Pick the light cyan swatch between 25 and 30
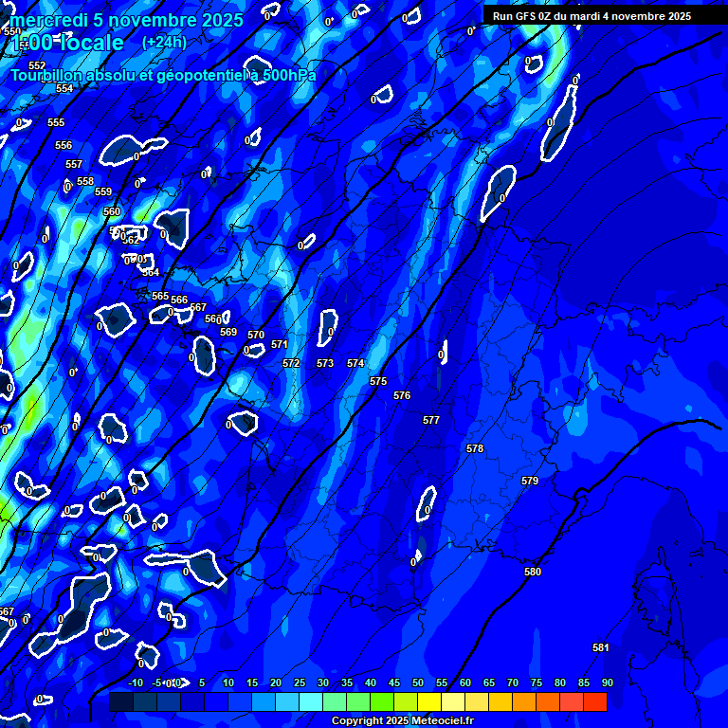Screen dimensions: 728x728 pyautogui.click(x=311, y=702)
